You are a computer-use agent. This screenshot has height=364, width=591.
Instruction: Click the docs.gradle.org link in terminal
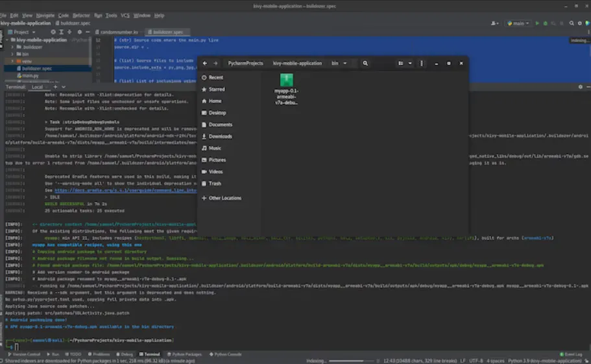click(x=125, y=190)
